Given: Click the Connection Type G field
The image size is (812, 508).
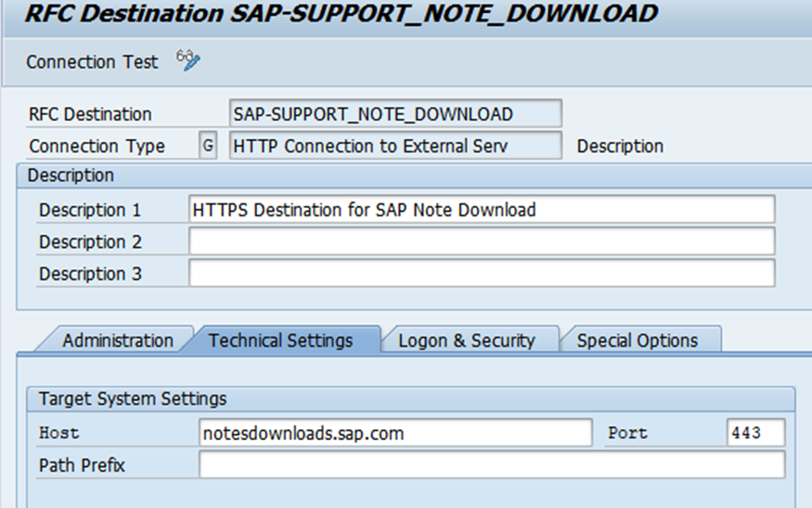Looking at the screenshot, I should (208, 146).
